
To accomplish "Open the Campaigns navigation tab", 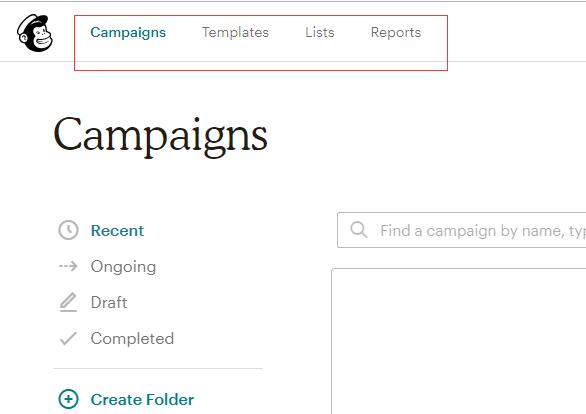I will (128, 33).
